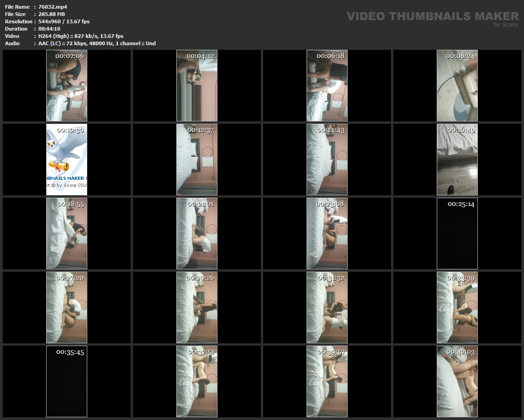
Task: Click the VIDEO THUMBNAILS MAKER watermark title
Action: click(432, 16)
